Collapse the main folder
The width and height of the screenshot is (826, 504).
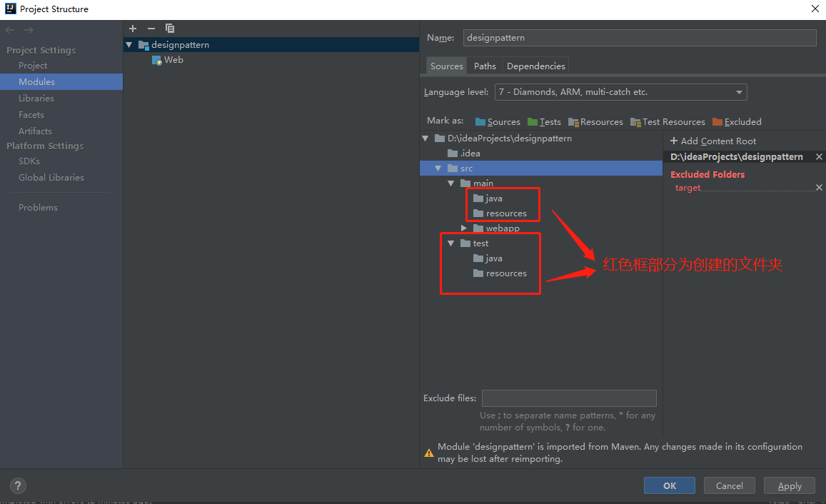[x=451, y=183]
